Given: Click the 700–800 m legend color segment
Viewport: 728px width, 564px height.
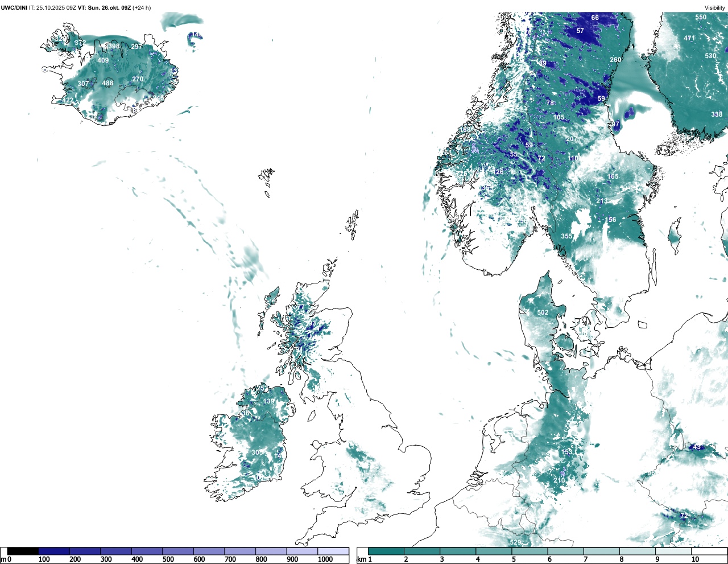Looking at the screenshot, I should pyautogui.click(x=240, y=551).
